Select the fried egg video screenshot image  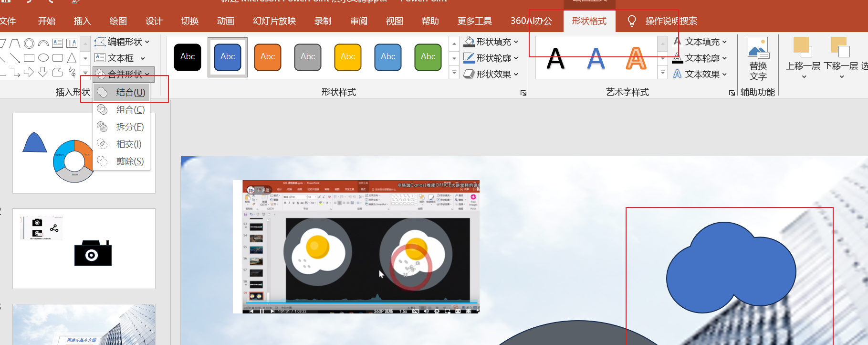tap(356, 247)
